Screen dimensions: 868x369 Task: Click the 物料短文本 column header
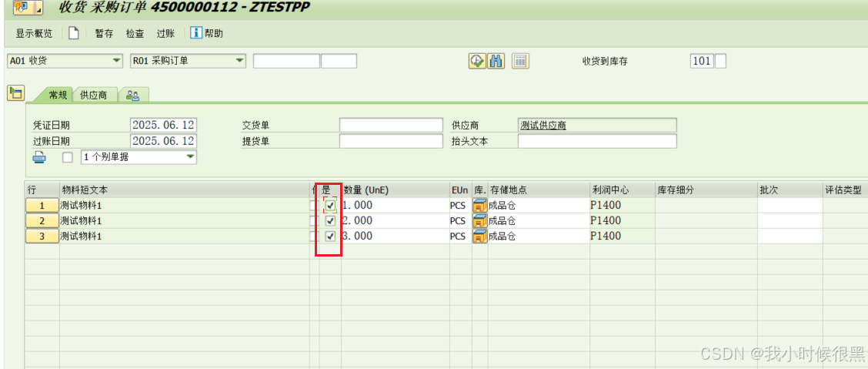[185, 190]
